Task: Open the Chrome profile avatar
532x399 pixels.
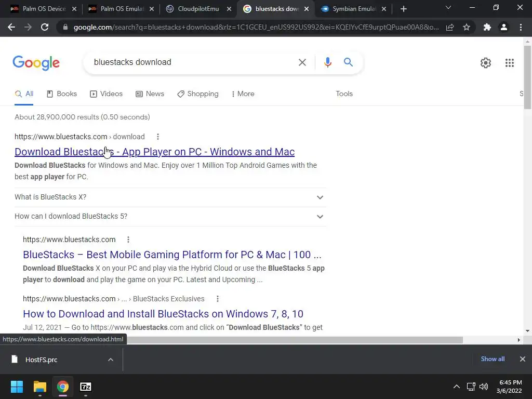Action: pos(504,27)
